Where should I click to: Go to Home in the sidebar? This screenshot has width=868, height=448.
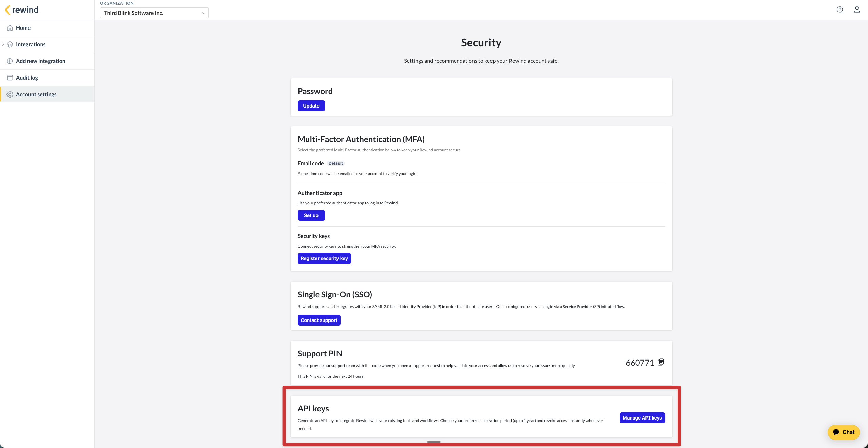[47, 28]
